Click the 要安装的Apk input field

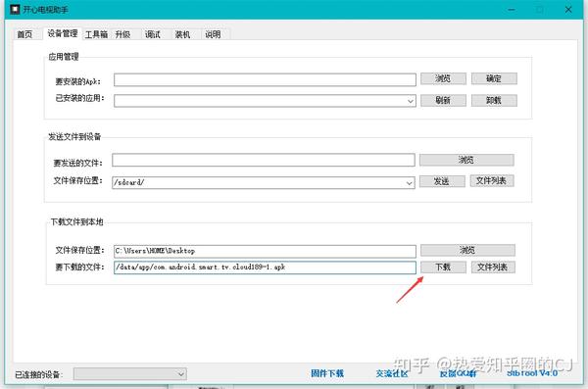pyautogui.click(x=265, y=79)
